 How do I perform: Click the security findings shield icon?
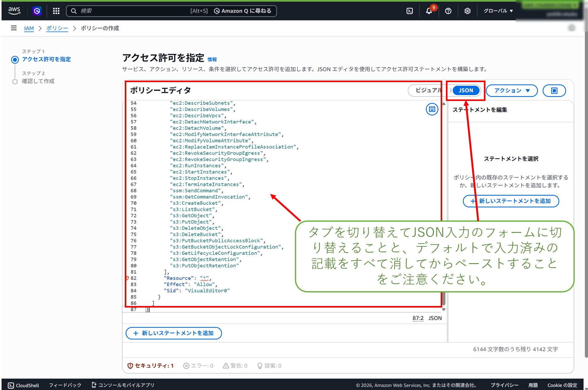(x=130, y=366)
